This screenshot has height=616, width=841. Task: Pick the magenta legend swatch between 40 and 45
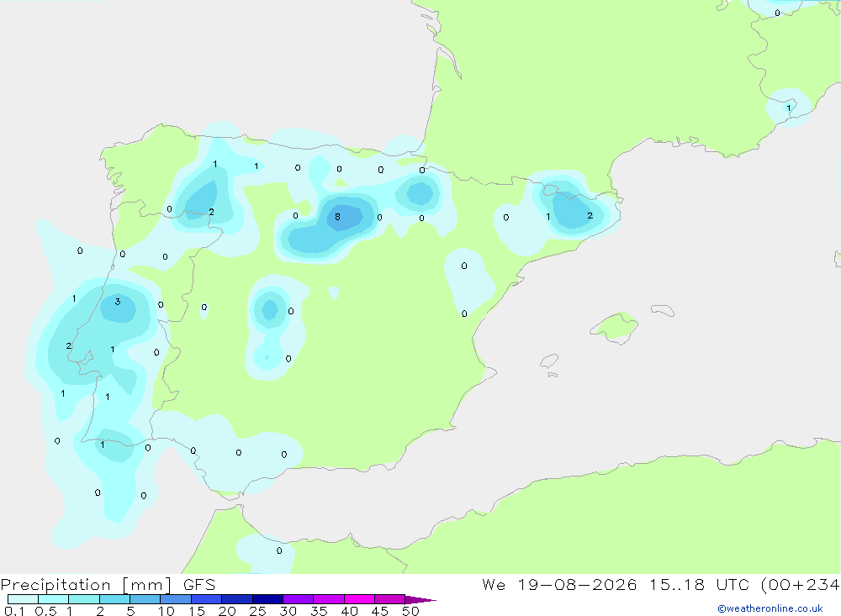click(x=359, y=599)
